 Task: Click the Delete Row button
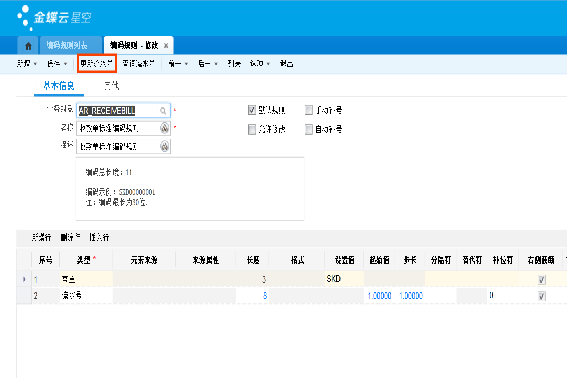point(70,237)
